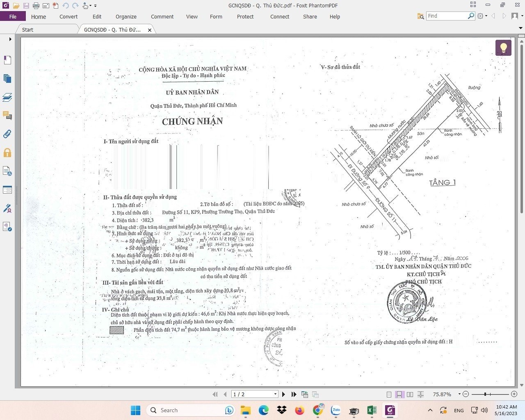Open the Protect ribbon tab

245,17
